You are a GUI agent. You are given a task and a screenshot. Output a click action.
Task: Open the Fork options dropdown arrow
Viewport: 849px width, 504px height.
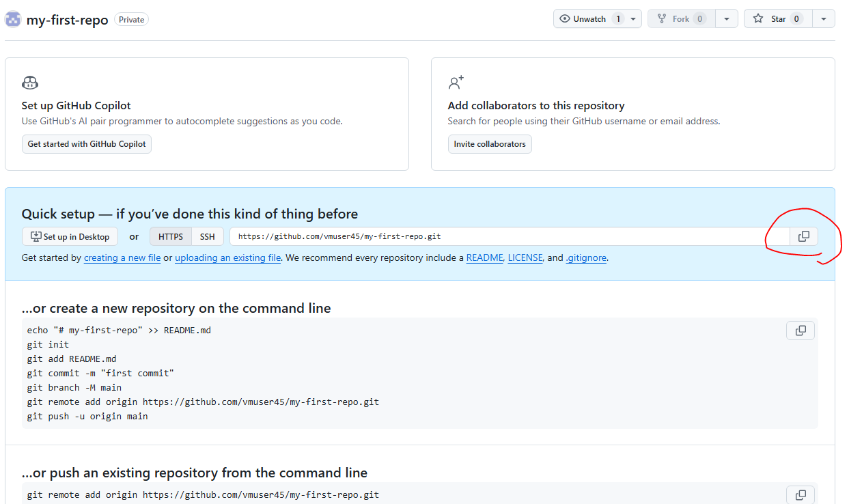point(727,19)
